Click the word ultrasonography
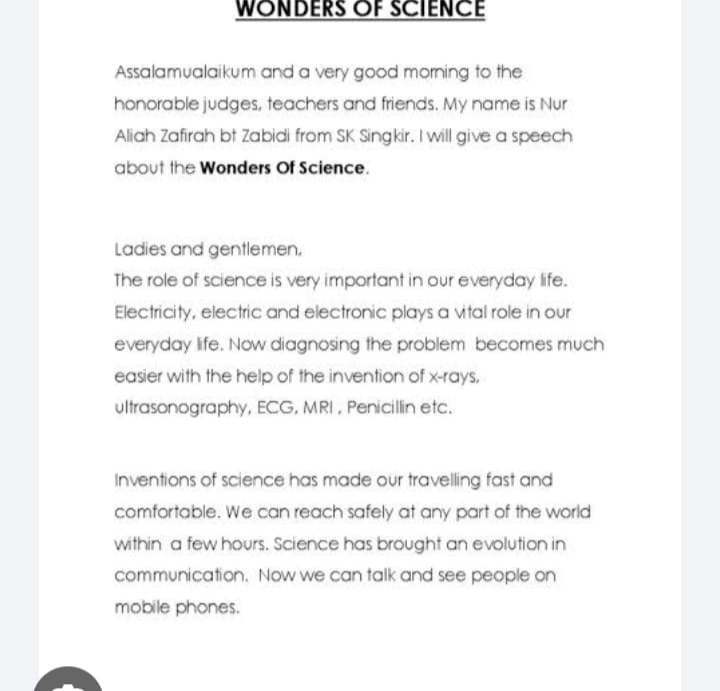 click(x=181, y=408)
